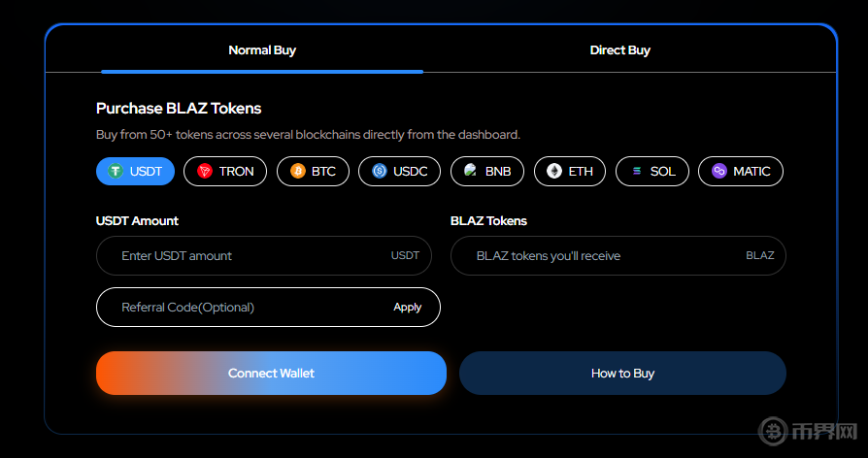Click the purple MATIC logo icon

719,172
